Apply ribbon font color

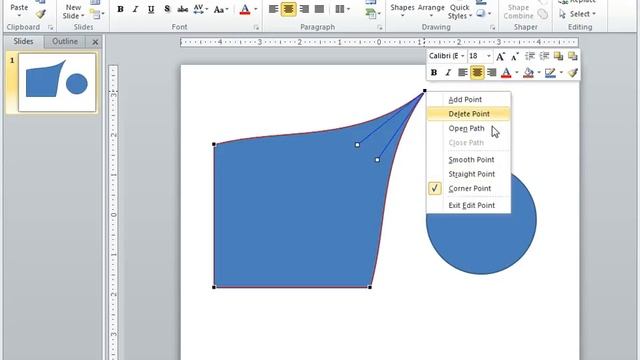click(245, 9)
